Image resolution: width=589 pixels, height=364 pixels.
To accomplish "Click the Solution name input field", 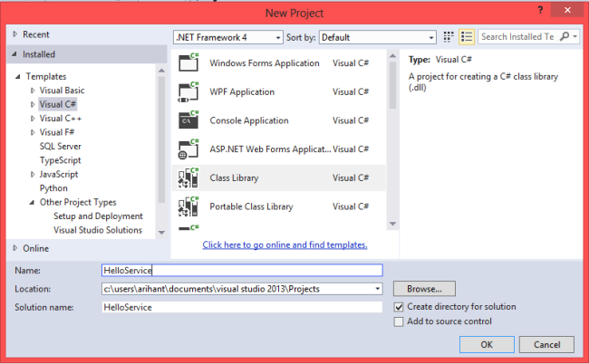I will pyautogui.click(x=242, y=307).
